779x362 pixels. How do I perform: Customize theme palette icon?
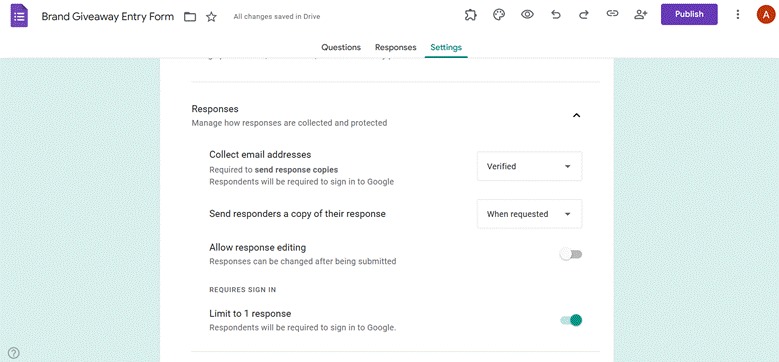coord(499,15)
